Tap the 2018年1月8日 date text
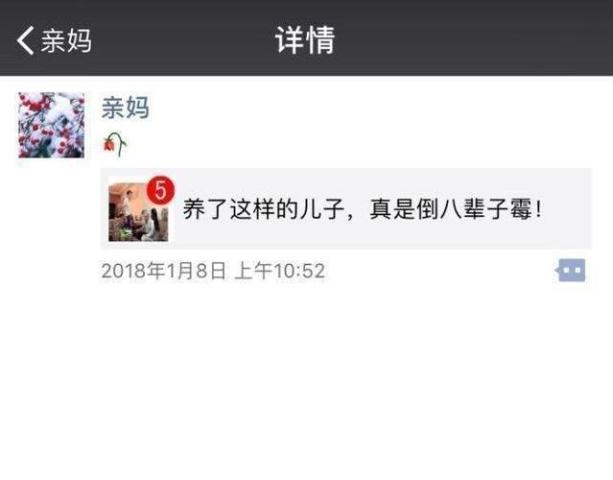This screenshot has width=613, height=480. 164,271
